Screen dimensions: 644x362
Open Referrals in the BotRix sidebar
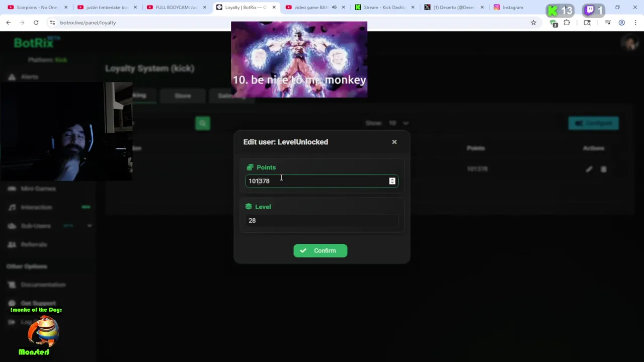pos(34,244)
